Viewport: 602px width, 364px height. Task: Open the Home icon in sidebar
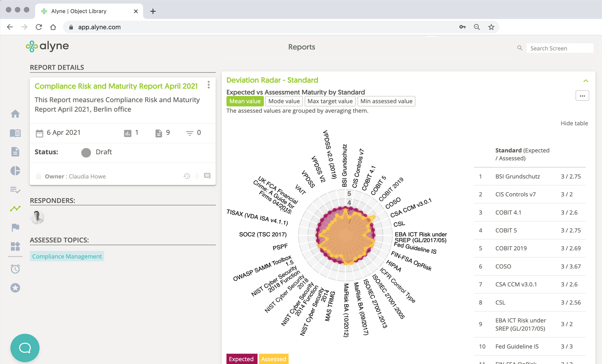point(15,114)
